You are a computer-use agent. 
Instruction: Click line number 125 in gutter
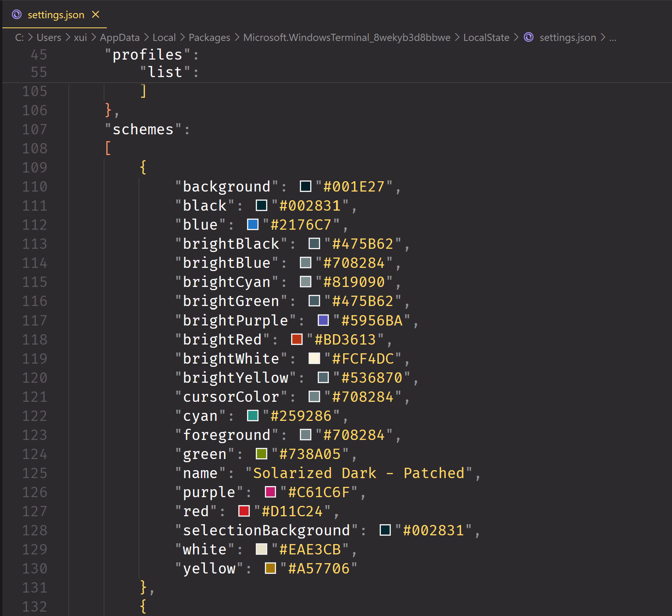(x=35, y=473)
